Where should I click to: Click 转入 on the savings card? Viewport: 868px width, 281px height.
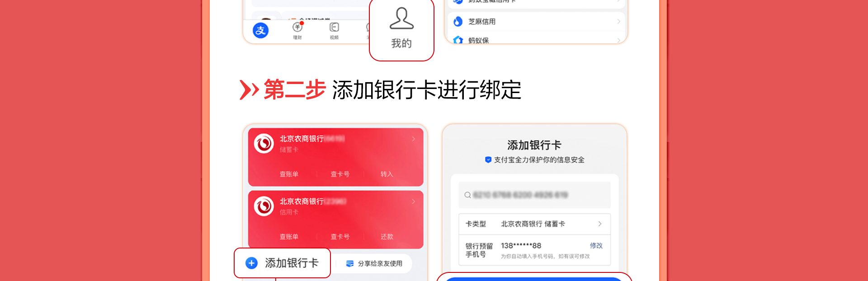(387, 174)
